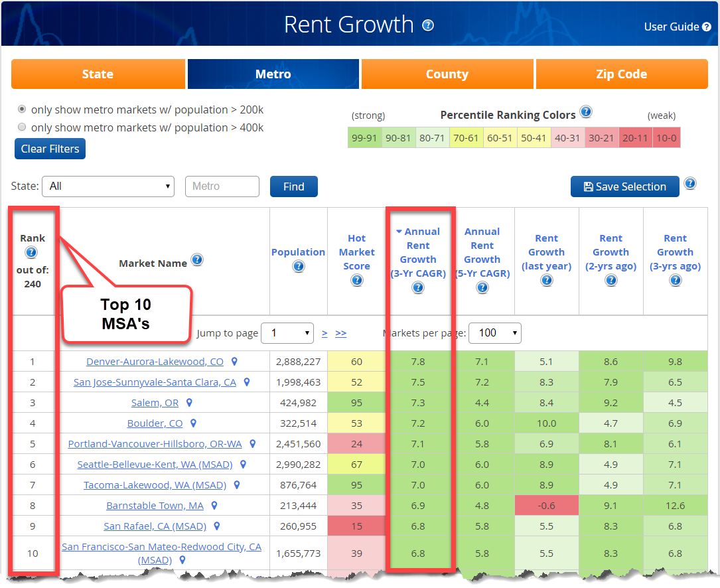Select population > 400k radio option
Image resolution: width=720 pixels, height=588 pixels.
point(22,127)
